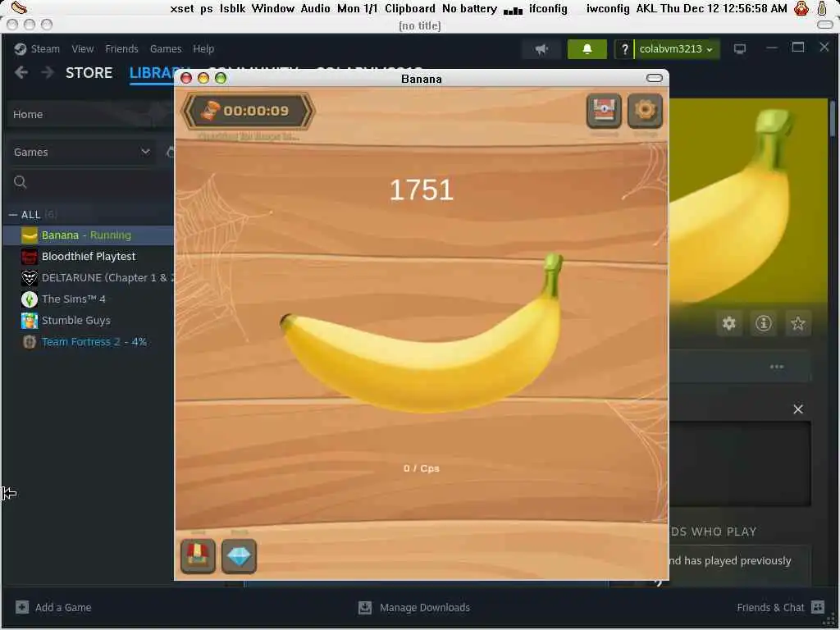Click the hotdog icon in top-left corner
This screenshot has height=630, width=840.
pos(19,8)
